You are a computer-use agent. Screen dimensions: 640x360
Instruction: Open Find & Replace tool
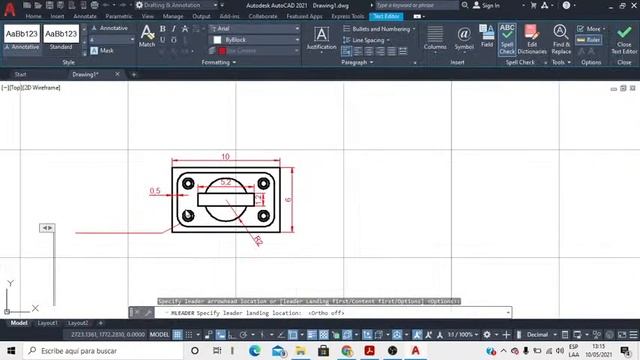point(561,39)
